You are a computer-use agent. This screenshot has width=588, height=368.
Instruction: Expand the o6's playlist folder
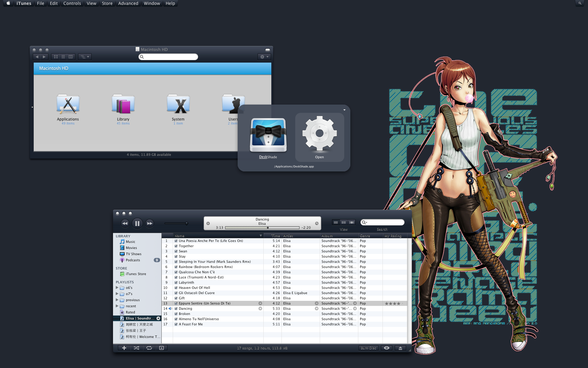[117, 288]
